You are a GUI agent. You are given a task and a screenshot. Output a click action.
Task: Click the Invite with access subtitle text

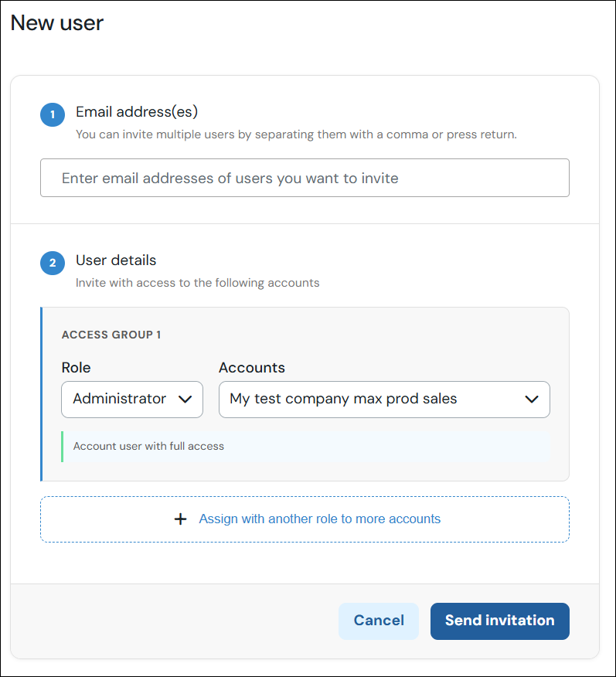tap(198, 283)
